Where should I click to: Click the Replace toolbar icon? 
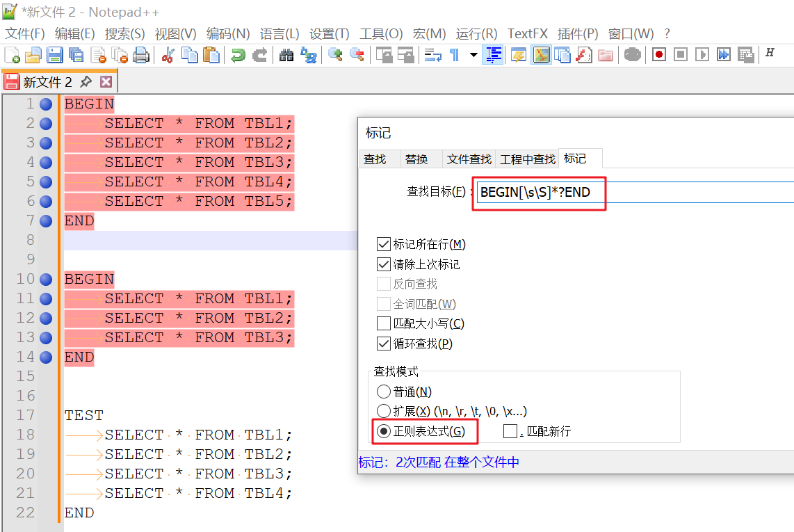[x=308, y=55]
